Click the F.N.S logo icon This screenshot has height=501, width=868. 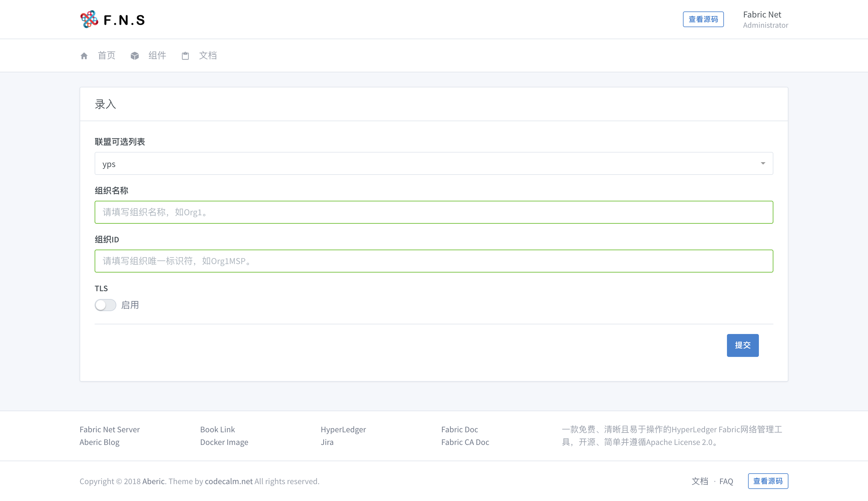[89, 19]
